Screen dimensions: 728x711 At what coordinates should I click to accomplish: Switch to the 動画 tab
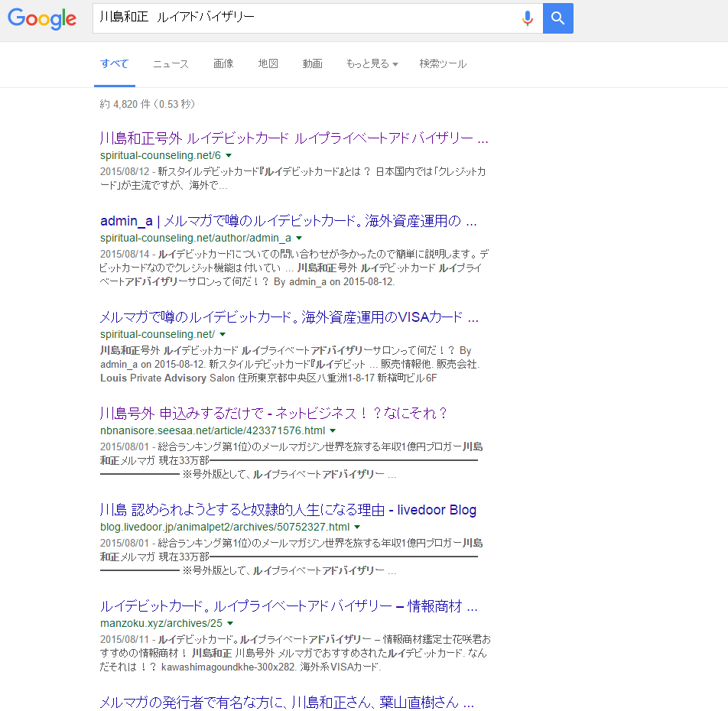(312, 63)
